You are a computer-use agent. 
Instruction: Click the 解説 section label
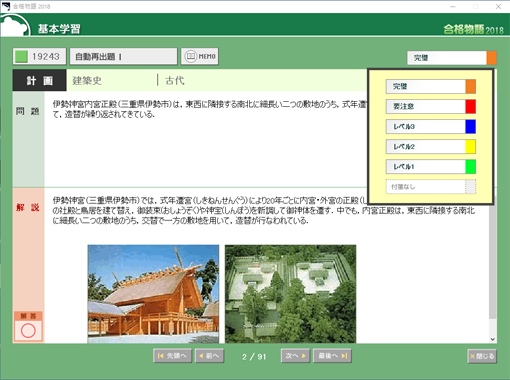coord(28,207)
